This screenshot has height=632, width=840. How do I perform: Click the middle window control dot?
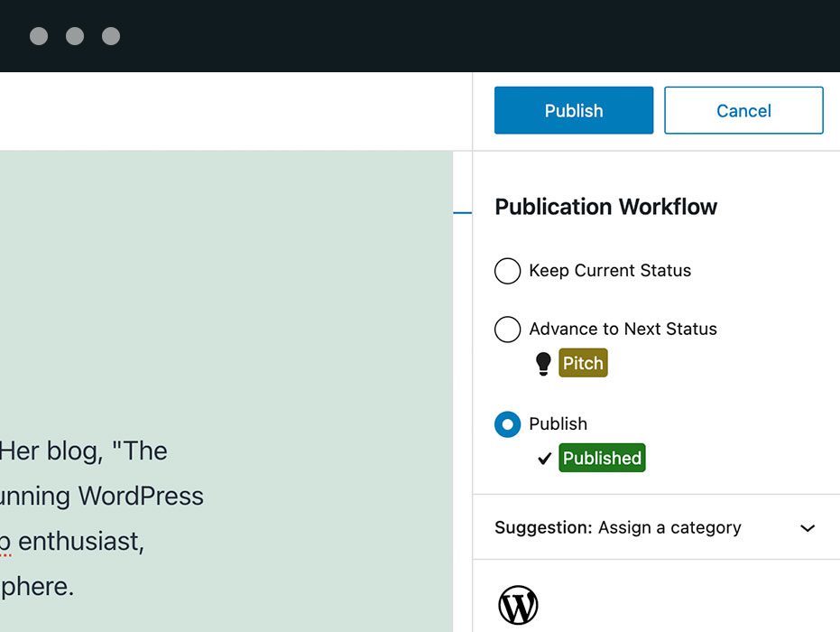click(x=75, y=36)
